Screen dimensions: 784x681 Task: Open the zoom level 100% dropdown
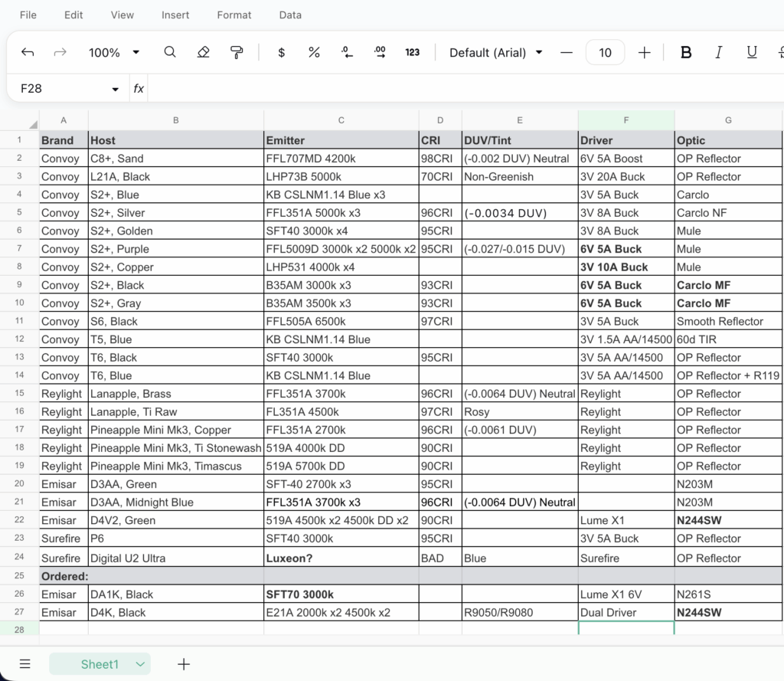pyautogui.click(x=114, y=52)
